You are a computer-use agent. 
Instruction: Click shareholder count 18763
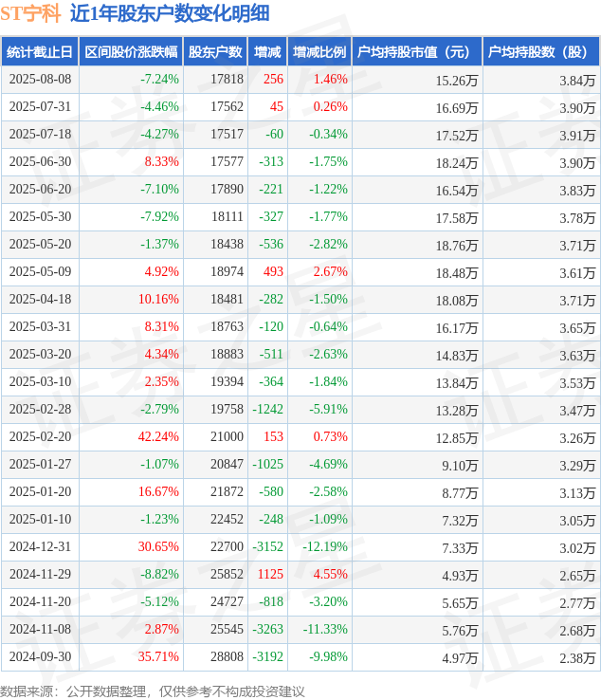point(228,327)
